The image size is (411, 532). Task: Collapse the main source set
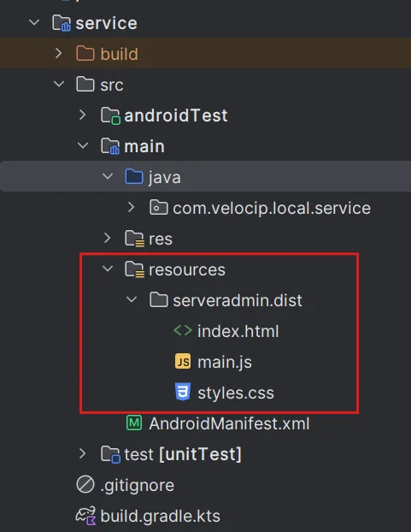point(83,145)
